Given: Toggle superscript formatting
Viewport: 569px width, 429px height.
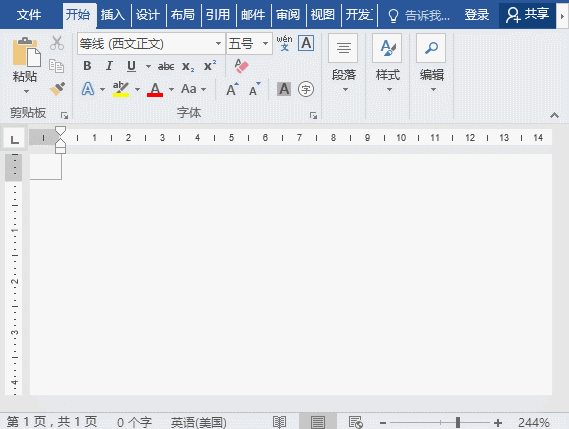Looking at the screenshot, I should [210, 66].
